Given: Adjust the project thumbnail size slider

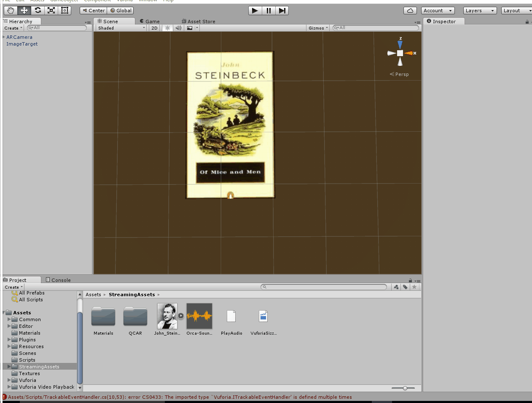Looking at the screenshot, I should (x=405, y=387).
